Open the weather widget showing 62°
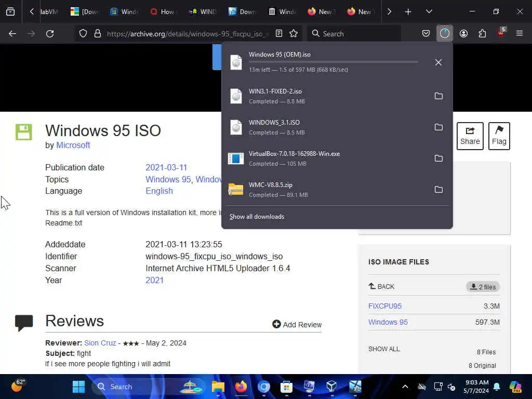This screenshot has height=399, width=532. click(x=18, y=386)
